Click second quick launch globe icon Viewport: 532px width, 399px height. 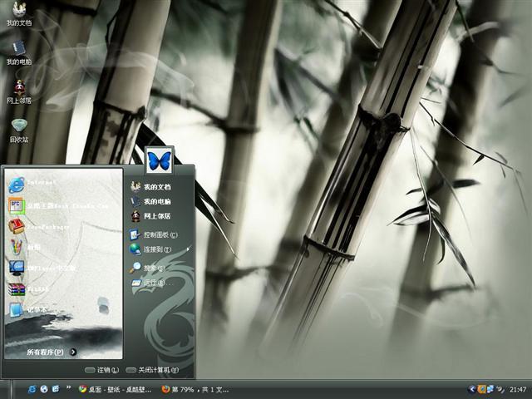(44, 389)
